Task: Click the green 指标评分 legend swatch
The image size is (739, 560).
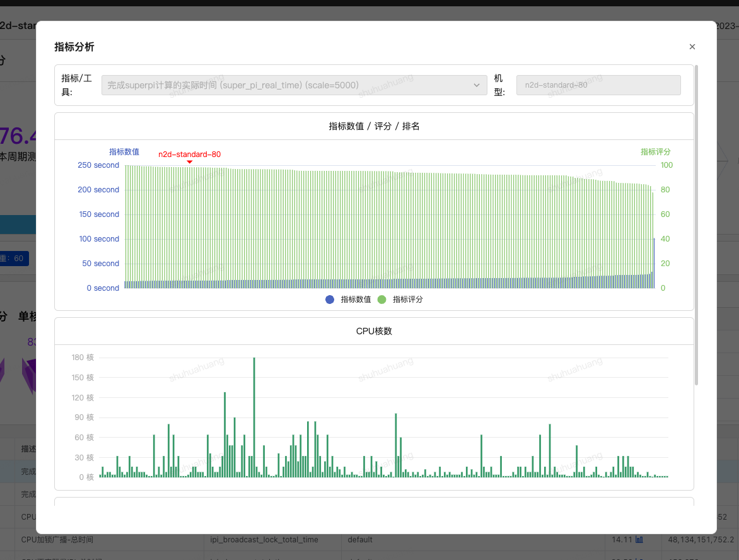Action: pos(381,300)
